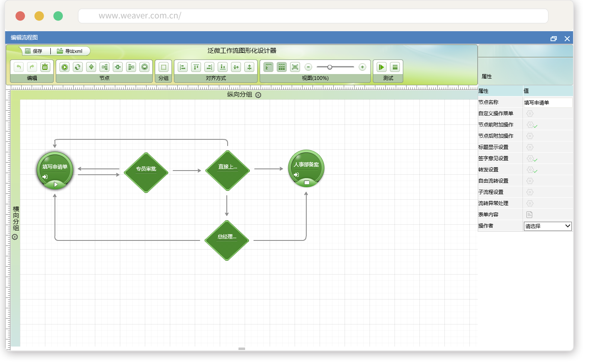Viewport: 593px width, 364px height.
Task: Click the 分组 dashed-rectangle group icon
Action: click(164, 67)
